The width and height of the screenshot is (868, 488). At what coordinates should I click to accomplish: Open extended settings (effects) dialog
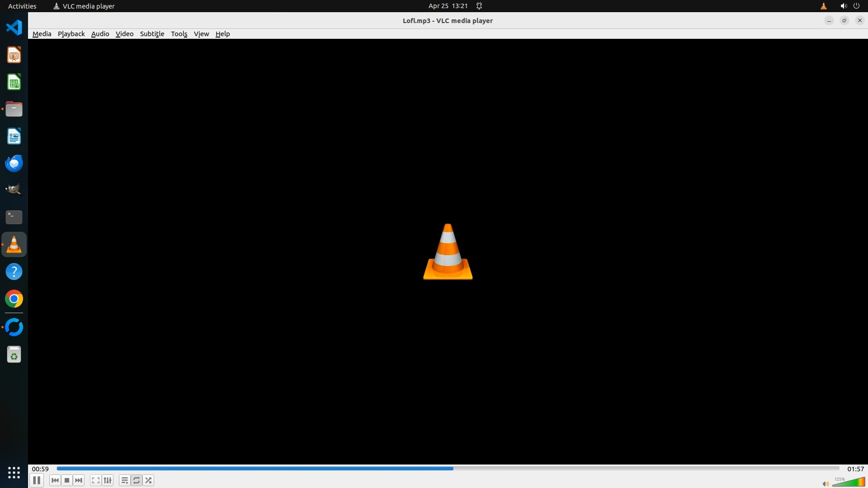tap(108, 480)
